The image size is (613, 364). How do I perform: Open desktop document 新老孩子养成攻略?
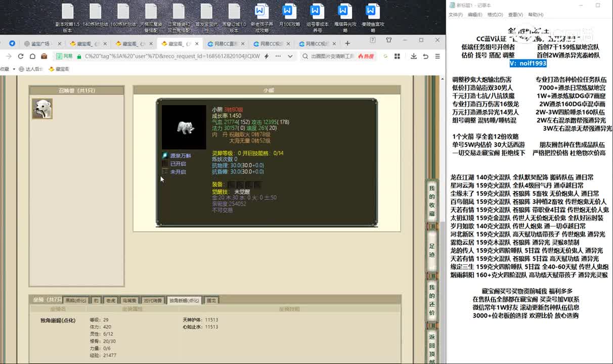coord(261,18)
